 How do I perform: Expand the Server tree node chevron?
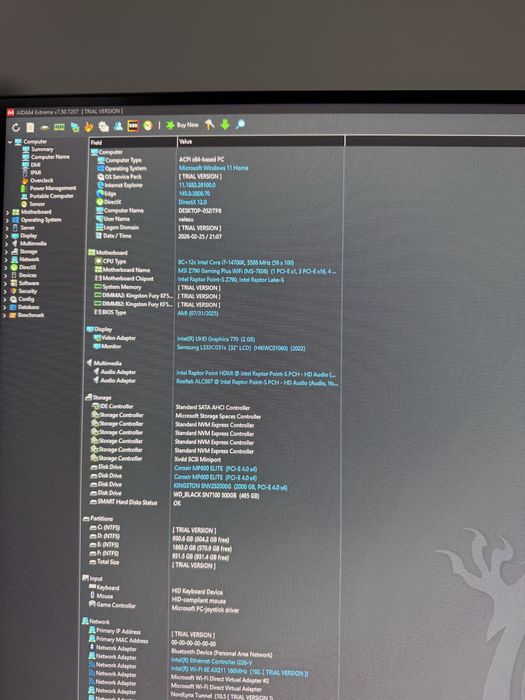tap(7, 228)
